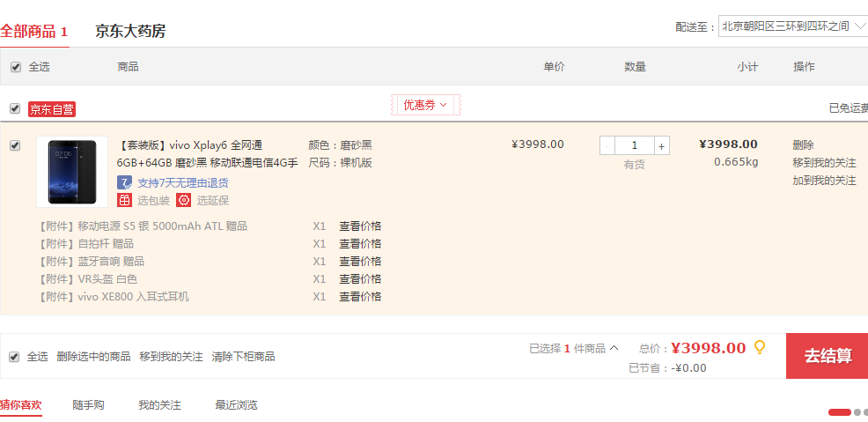Click the 已节省 savings text
This screenshot has height=422, width=868.
pos(667,367)
